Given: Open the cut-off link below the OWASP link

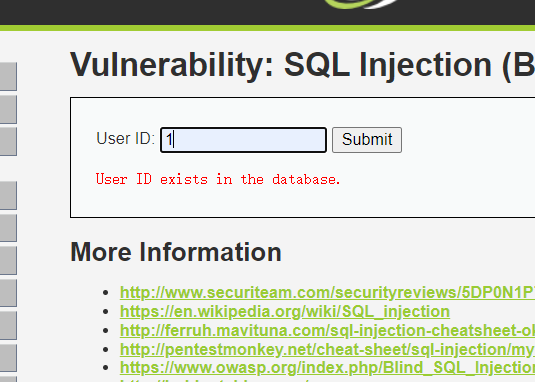Looking at the screenshot, I should tap(214, 380).
